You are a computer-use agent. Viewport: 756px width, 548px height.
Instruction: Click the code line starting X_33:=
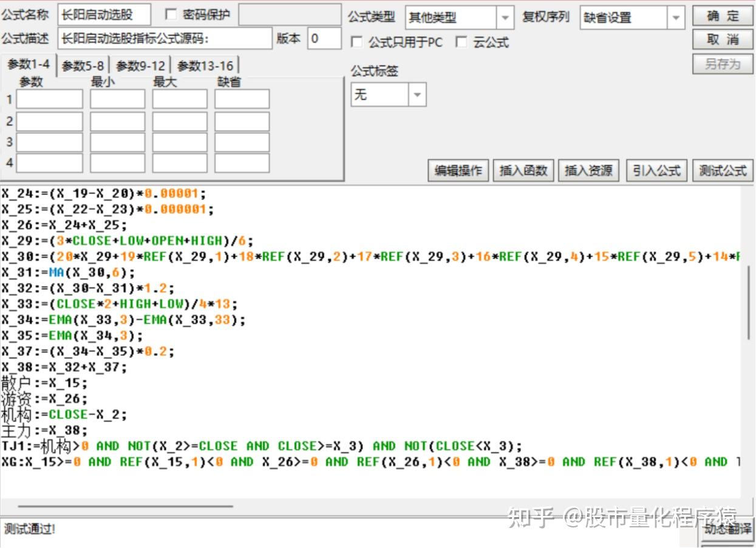point(120,304)
